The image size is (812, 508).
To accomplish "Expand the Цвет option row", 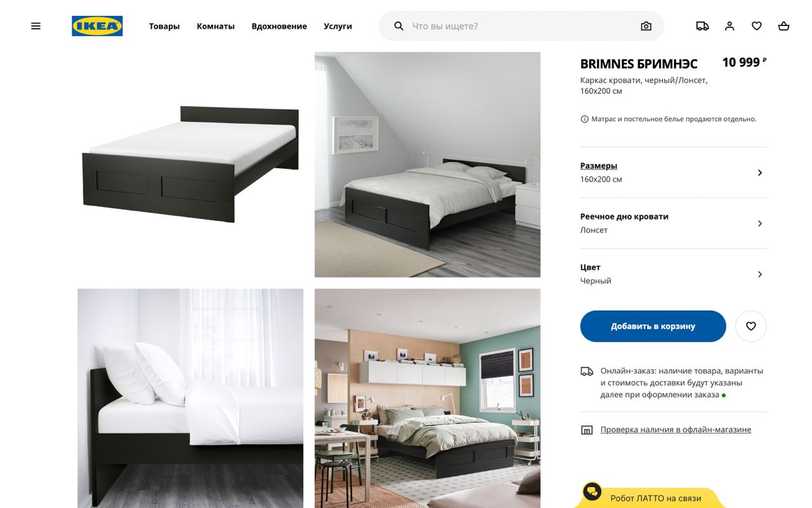I will pyautogui.click(x=674, y=274).
